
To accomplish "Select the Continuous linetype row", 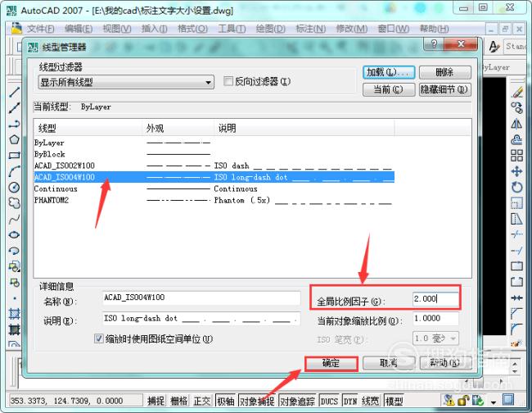I will pos(214,188).
